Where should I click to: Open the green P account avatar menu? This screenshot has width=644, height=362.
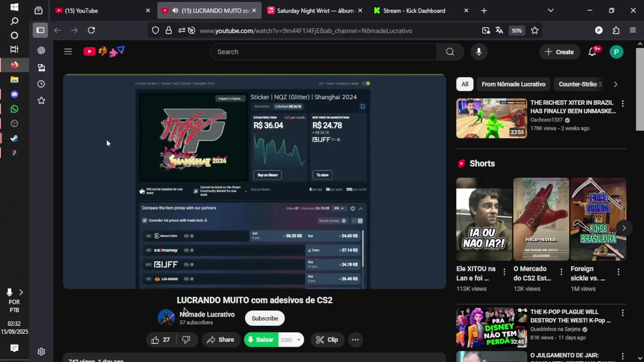point(616,52)
